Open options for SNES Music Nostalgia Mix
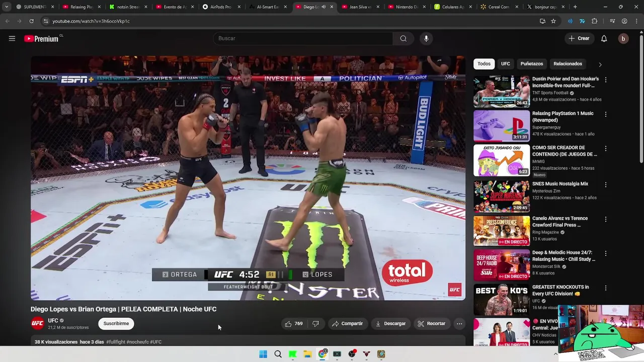The image size is (644, 362). coord(606,185)
